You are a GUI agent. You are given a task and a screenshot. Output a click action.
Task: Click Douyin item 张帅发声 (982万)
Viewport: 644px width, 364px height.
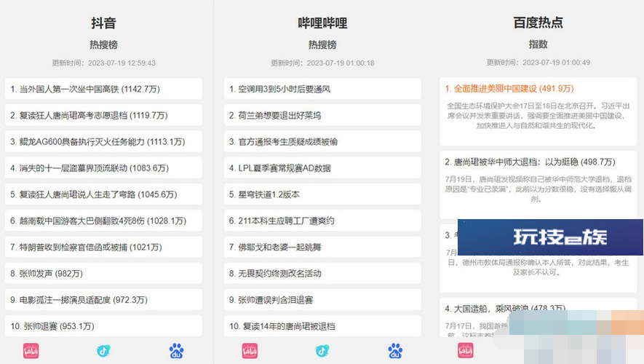[x=103, y=273]
